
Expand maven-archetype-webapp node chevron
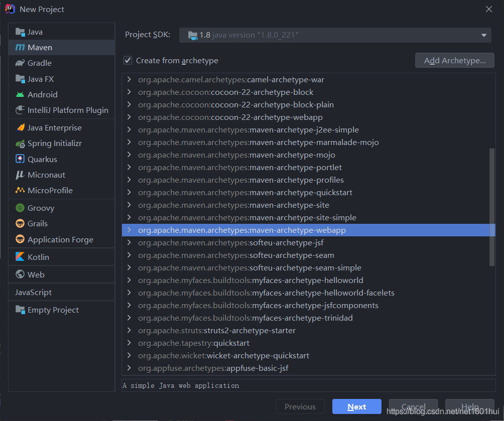(x=129, y=230)
